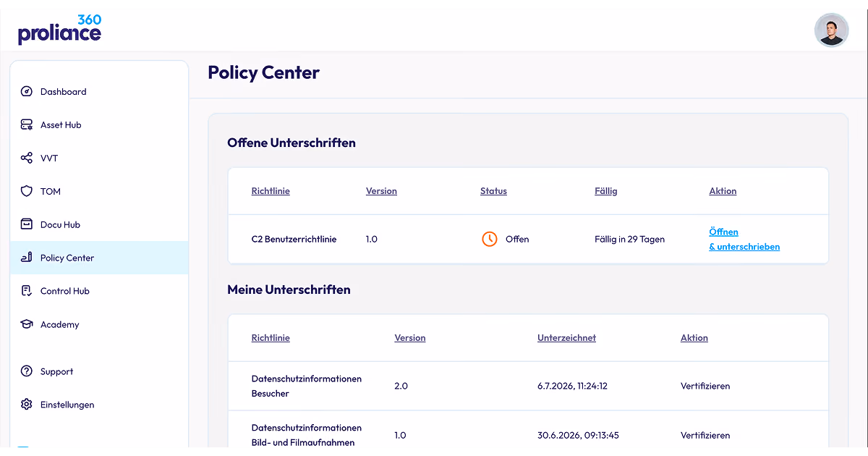This screenshot has width=868, height=456.
Task: Sort open signatures by Status header
Action: 493,191
